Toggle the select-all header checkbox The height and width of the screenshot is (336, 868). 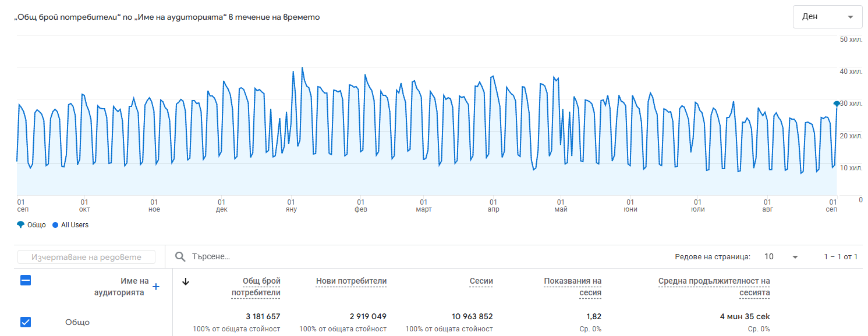(26, 280)
